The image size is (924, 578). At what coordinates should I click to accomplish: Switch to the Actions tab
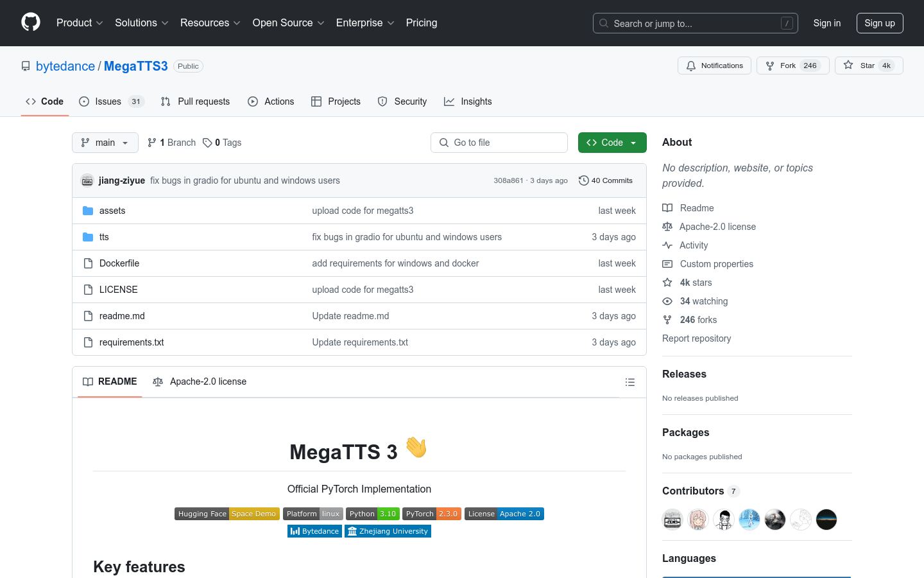click(x=271, y=101)
